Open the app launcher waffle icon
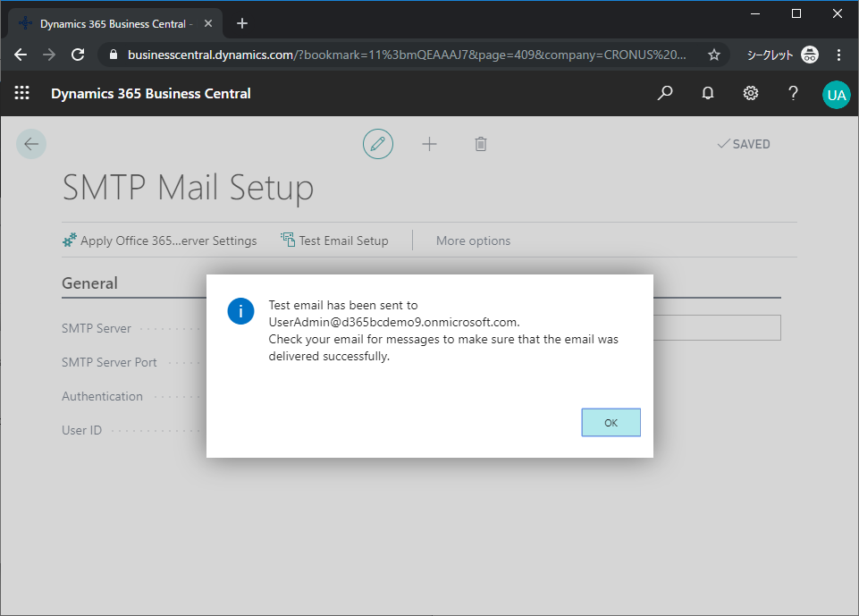859x616 pixels. click(22, 93)
